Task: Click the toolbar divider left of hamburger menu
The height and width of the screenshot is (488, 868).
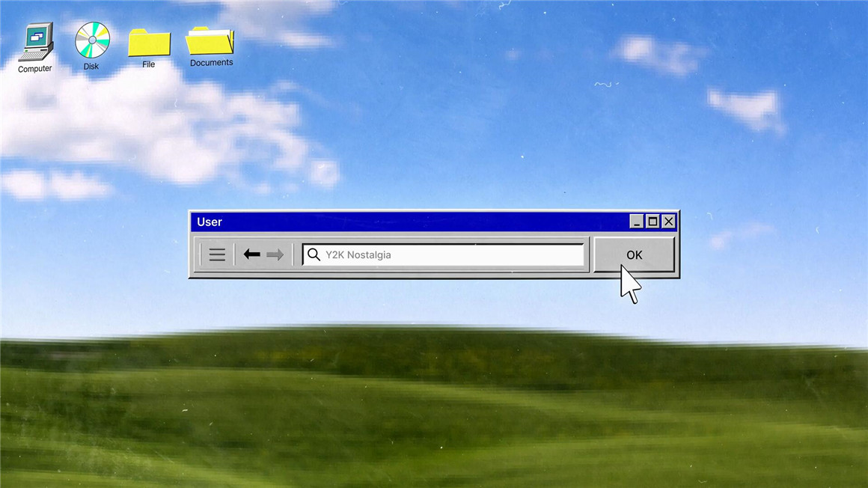Action: pos(201,255)
